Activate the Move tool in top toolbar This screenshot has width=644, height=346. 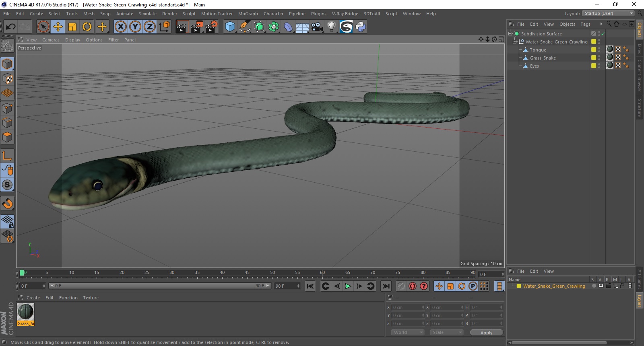[58, 27]
